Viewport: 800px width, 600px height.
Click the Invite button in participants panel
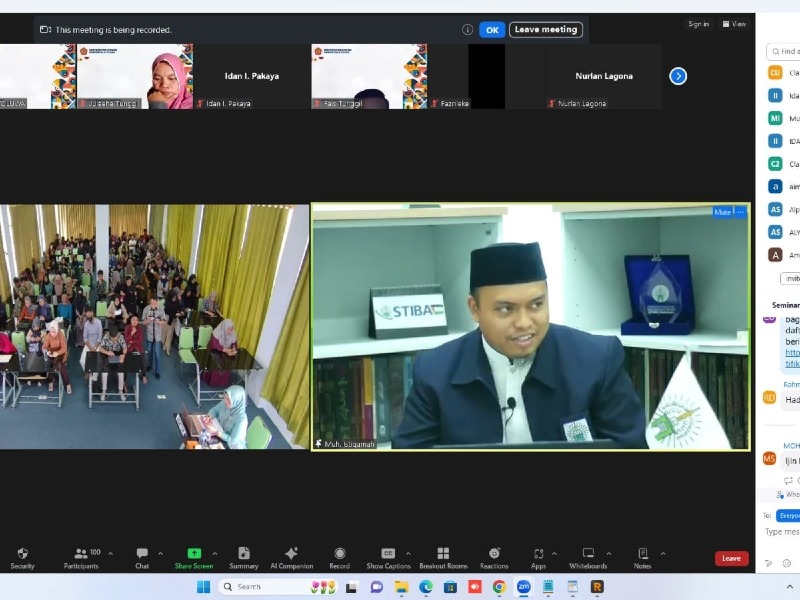point(790,279)
